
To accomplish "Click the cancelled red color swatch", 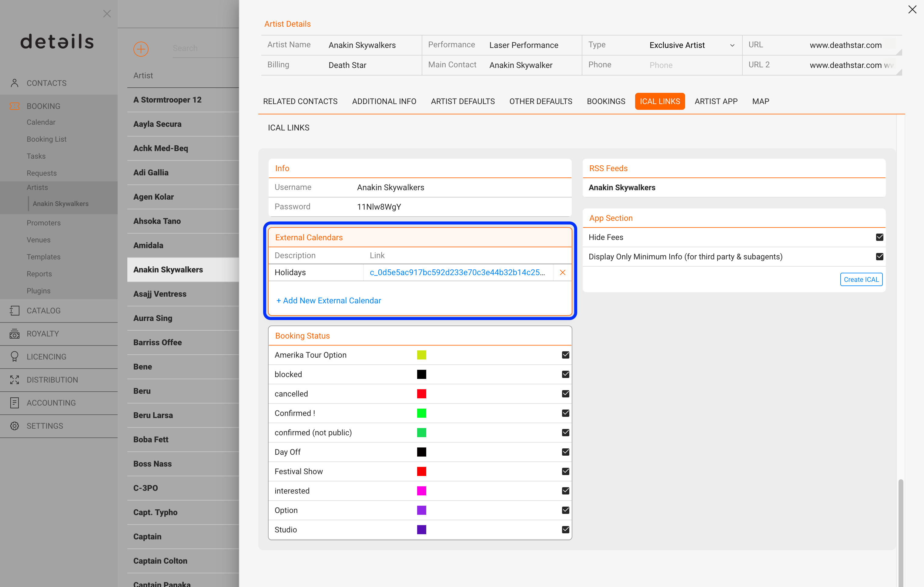I will click(x=421, y=393).
